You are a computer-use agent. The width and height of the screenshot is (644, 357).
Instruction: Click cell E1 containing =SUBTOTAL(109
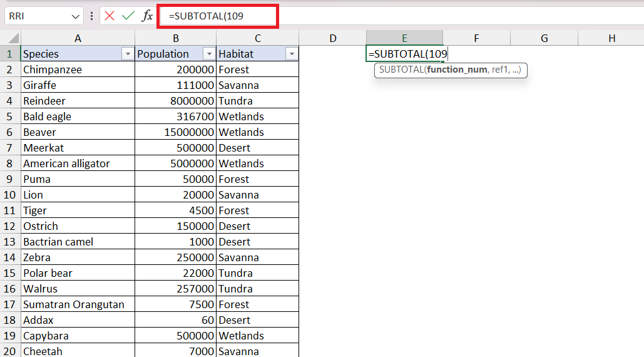click(404, 54)
